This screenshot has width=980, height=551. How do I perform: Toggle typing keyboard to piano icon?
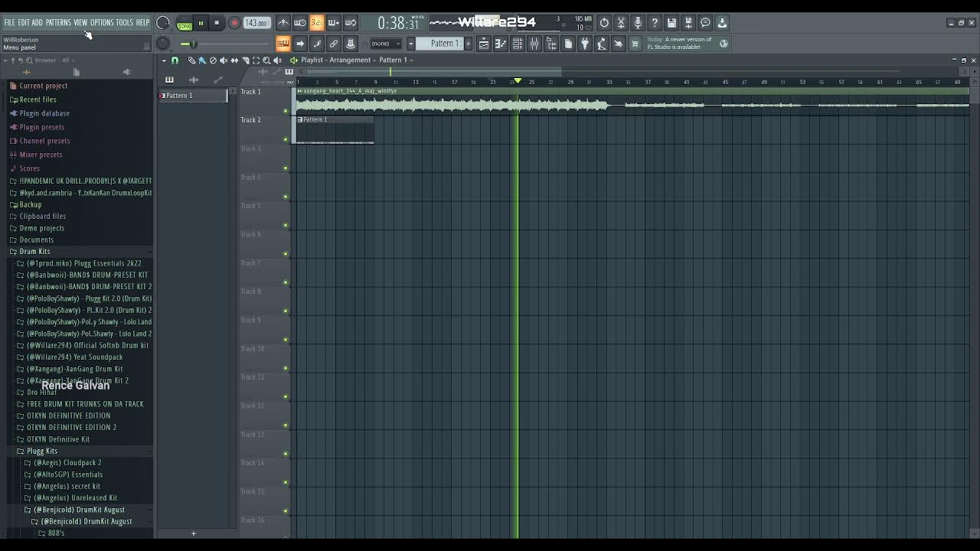coord(283,44)
